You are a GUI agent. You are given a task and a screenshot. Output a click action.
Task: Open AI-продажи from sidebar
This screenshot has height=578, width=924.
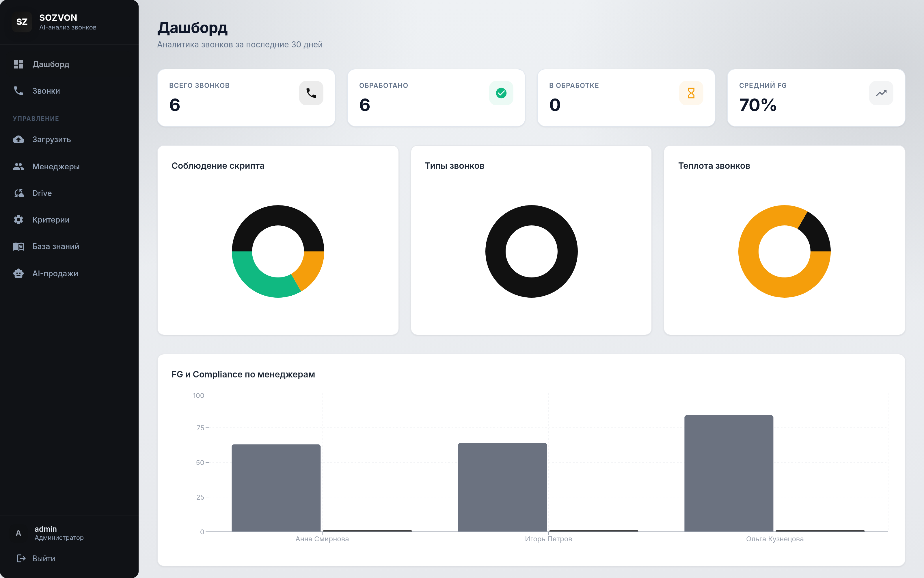69,273
